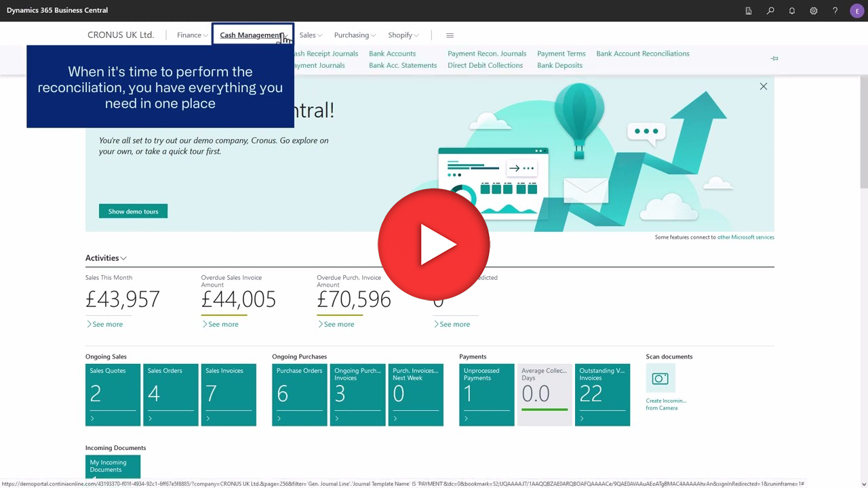868x488 pixels.
Task: Open Bank Account Reconciliations
Action: pyautogui.click(x=643, y=54)
